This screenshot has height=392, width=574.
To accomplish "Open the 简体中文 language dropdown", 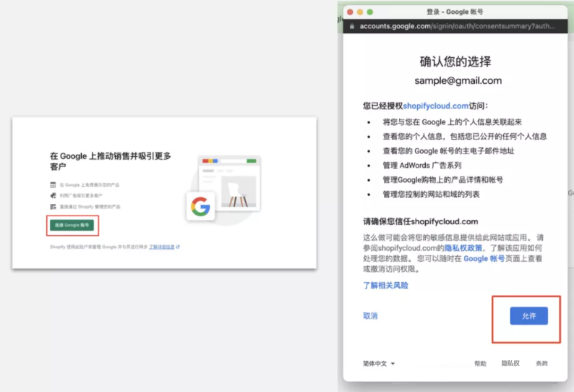I will coord(379,363).
